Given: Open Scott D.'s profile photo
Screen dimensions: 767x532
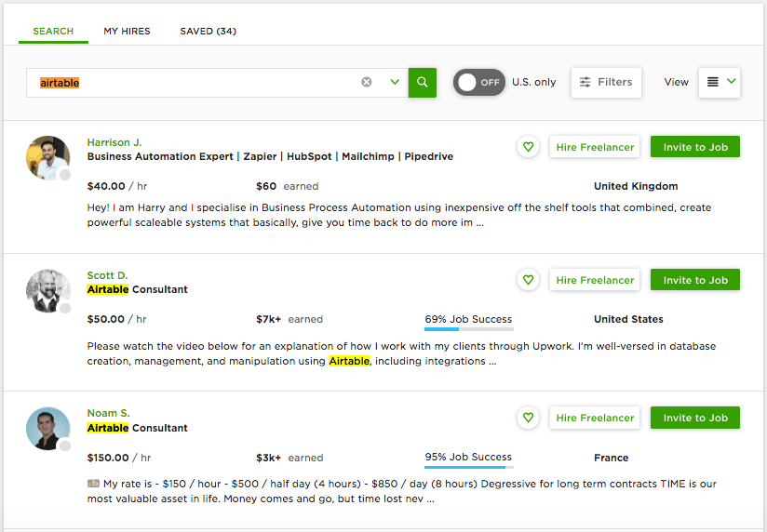Looking at the screenshot, I should point(47,291).
